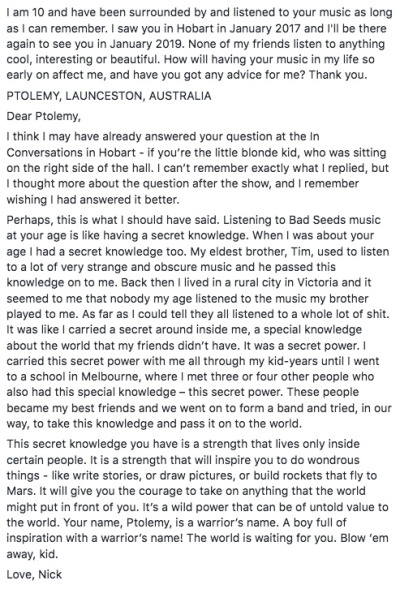
Task: Click the 'PTOLEMY, LAUNCESTON, AUSTRALIA' signature line
Action: [x=109, y=96]
